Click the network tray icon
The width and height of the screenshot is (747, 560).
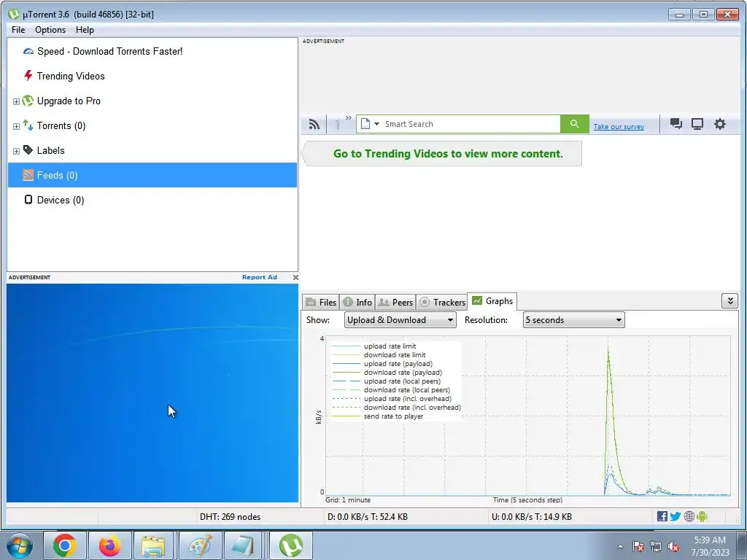(656, 546)
